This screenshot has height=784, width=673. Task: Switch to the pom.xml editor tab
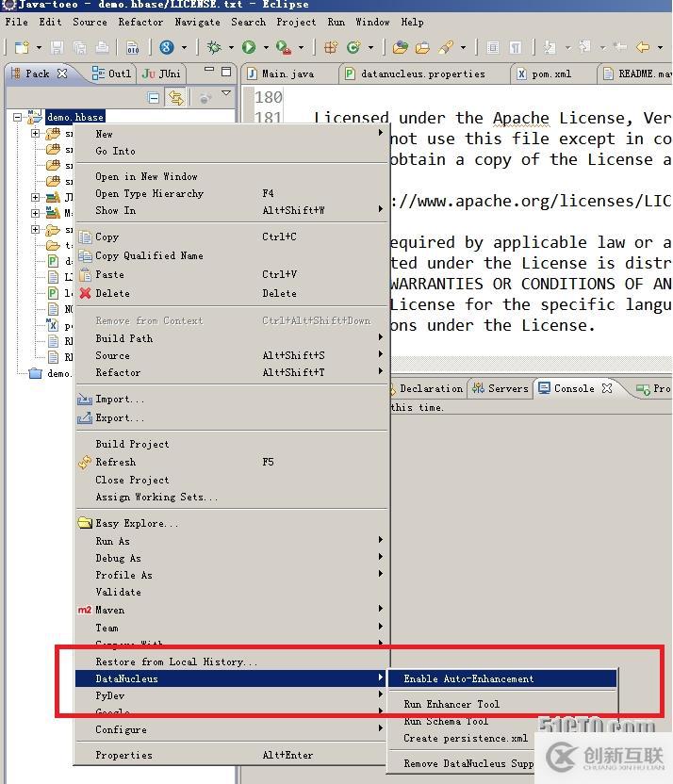[x=545, y=73]
